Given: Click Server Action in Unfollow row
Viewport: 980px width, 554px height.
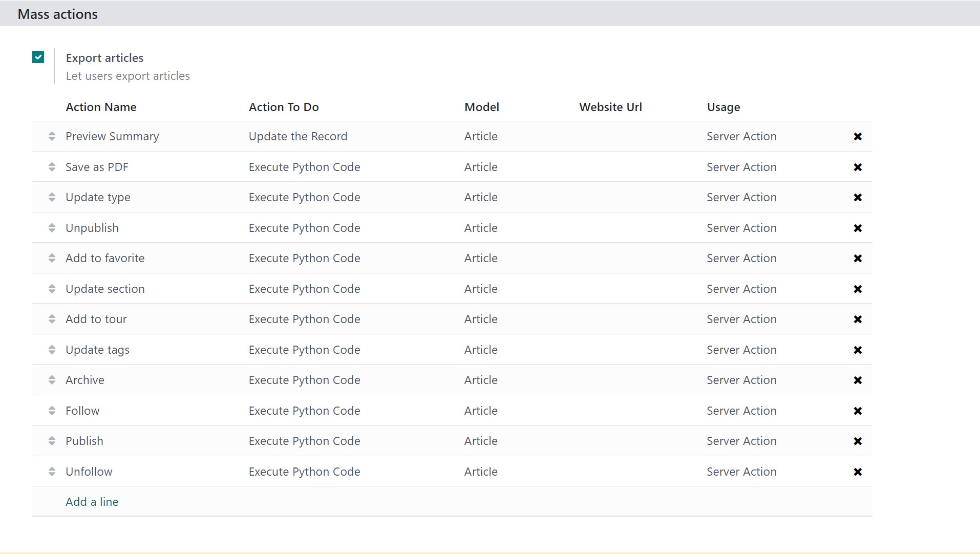Looking at the screenshot, I should click(741, 472).
